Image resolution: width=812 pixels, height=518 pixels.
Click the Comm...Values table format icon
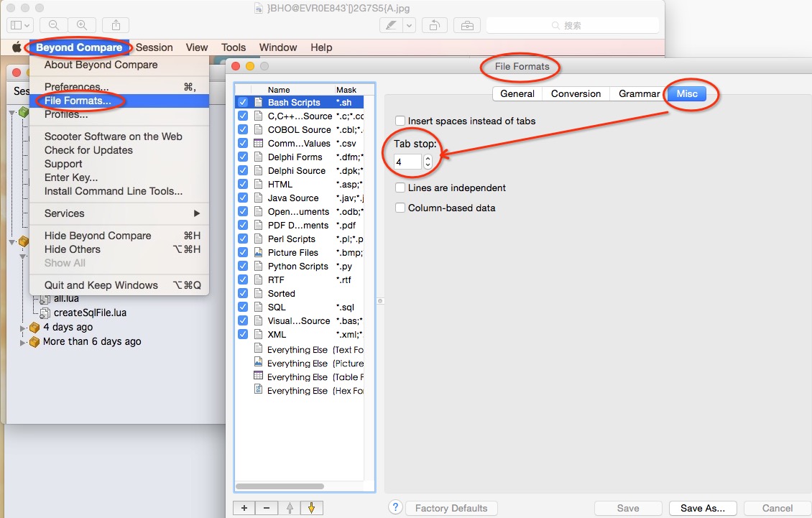click(259, 143)
